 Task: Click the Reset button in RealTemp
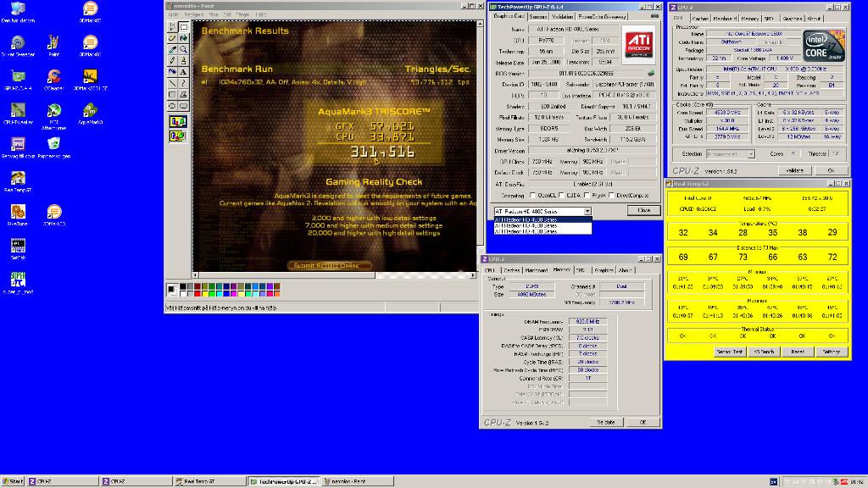click(x=797, y=352)
